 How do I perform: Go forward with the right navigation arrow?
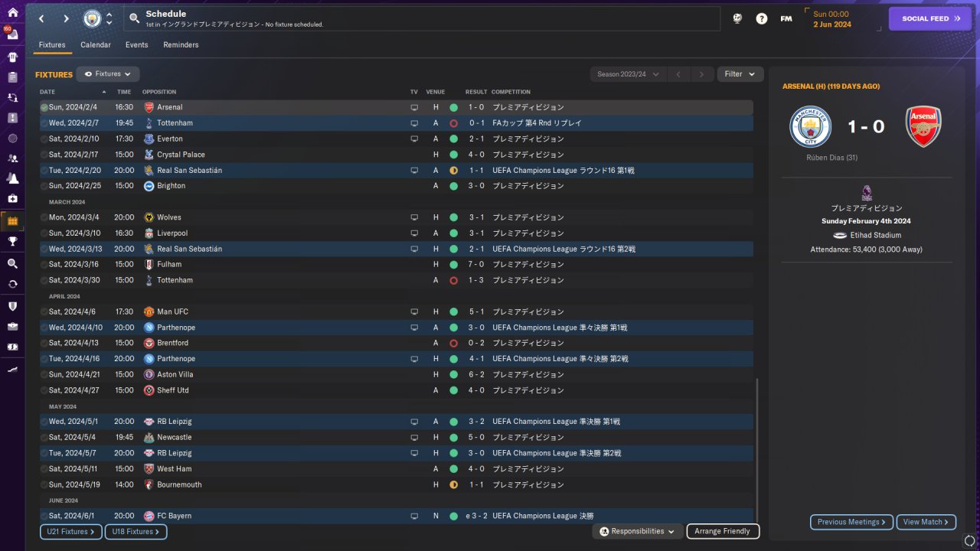pyautogui.click(x=66, y=18)
